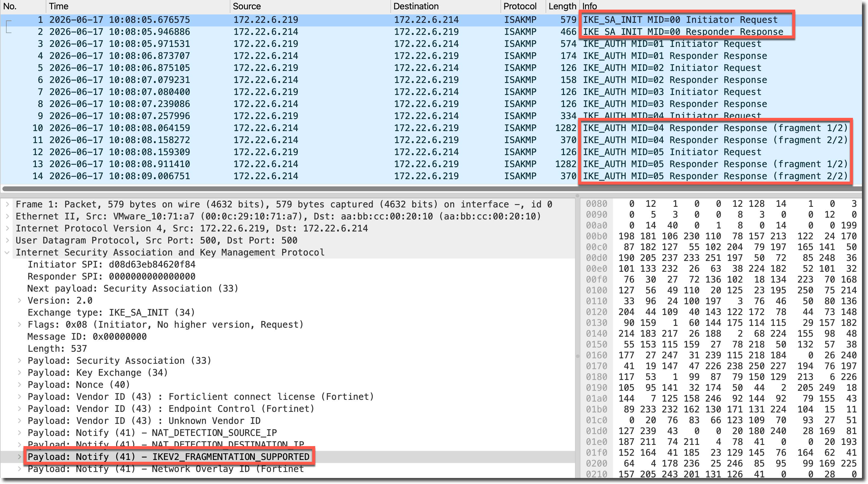Viewport: 868px width, 484px height.
Task: Sort packets by the Source column
Action: [x=310, y=6]
